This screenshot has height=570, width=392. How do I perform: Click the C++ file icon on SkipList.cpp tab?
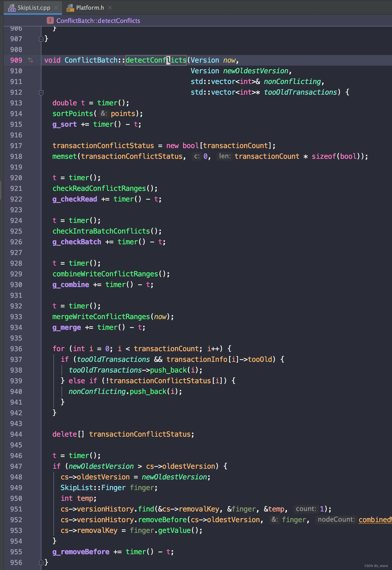[x=12, y=8]
